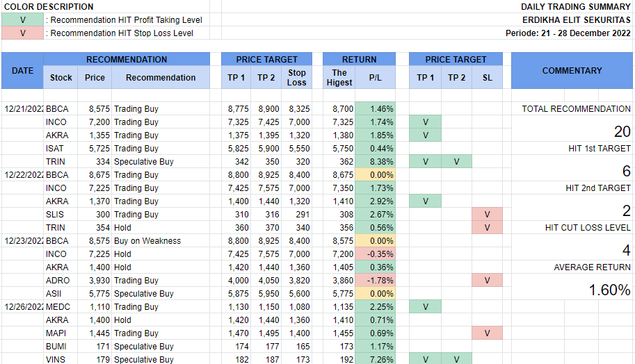Select the 8.38% P/L cell
The width and height of the screenshot is (635, 364).
(376, 162)
